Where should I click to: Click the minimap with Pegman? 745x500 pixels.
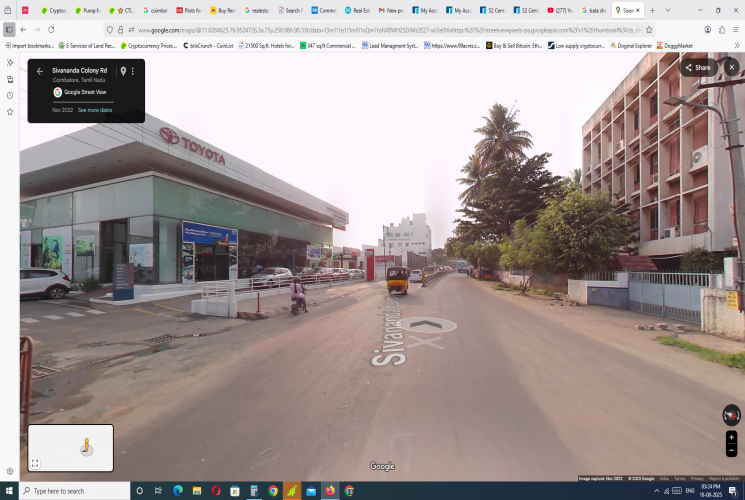[71, 448]
